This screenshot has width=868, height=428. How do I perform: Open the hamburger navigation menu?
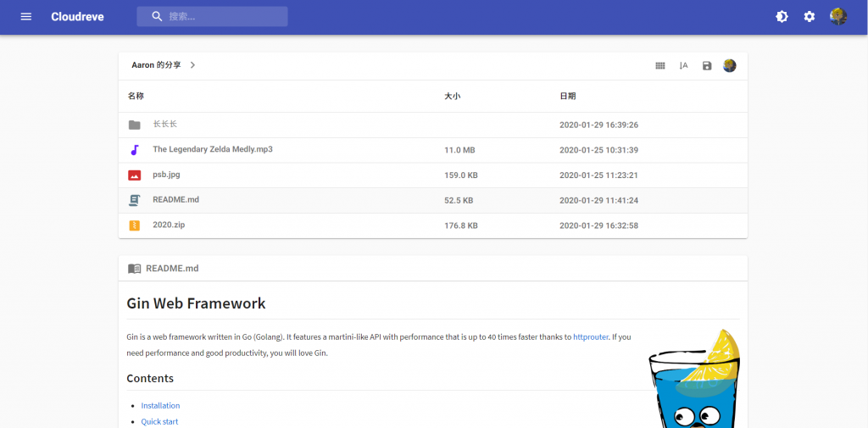pyautogui.click(x=25, y=17)
